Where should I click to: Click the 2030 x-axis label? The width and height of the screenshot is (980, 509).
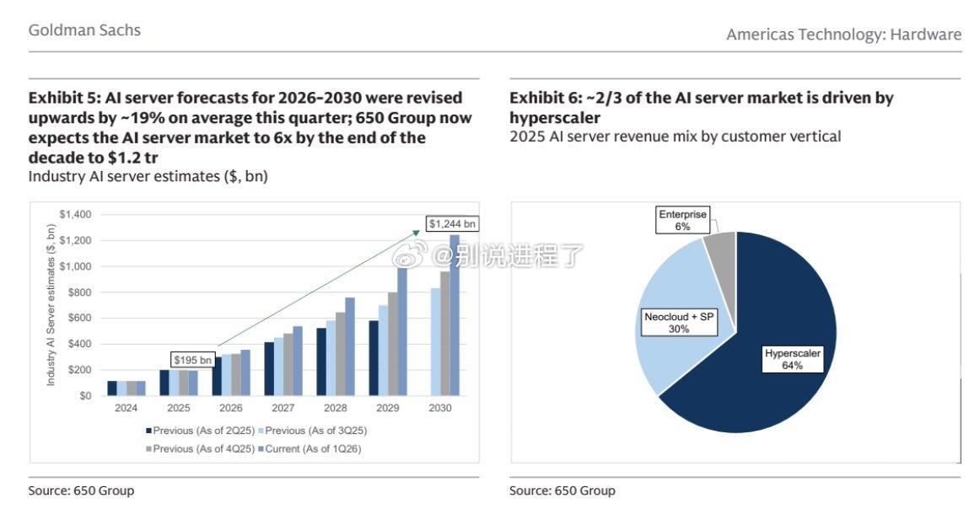point(440,408)
